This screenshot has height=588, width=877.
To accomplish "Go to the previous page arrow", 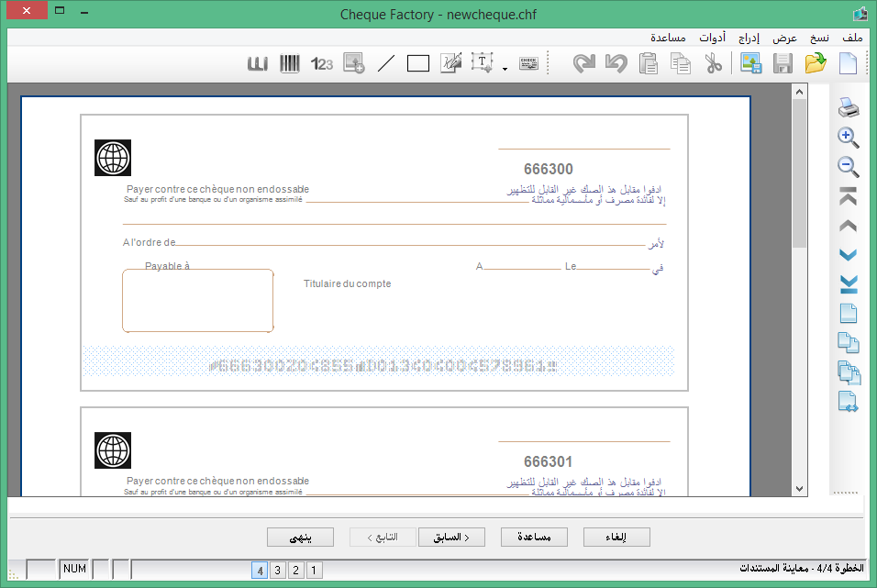I will coord(849,226).
